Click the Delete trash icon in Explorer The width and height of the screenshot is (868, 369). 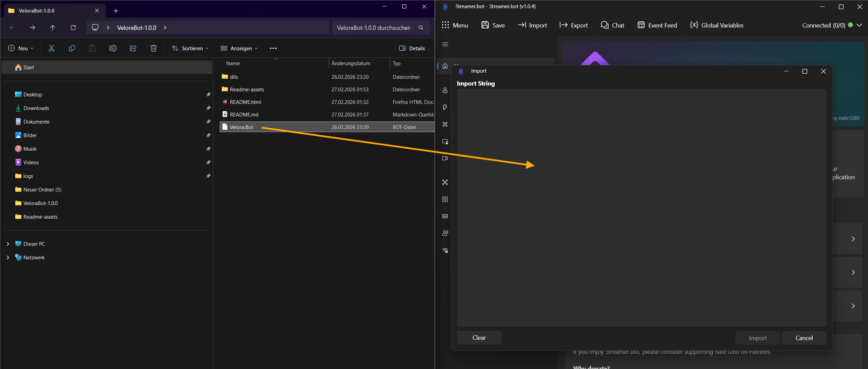point(154,48)
